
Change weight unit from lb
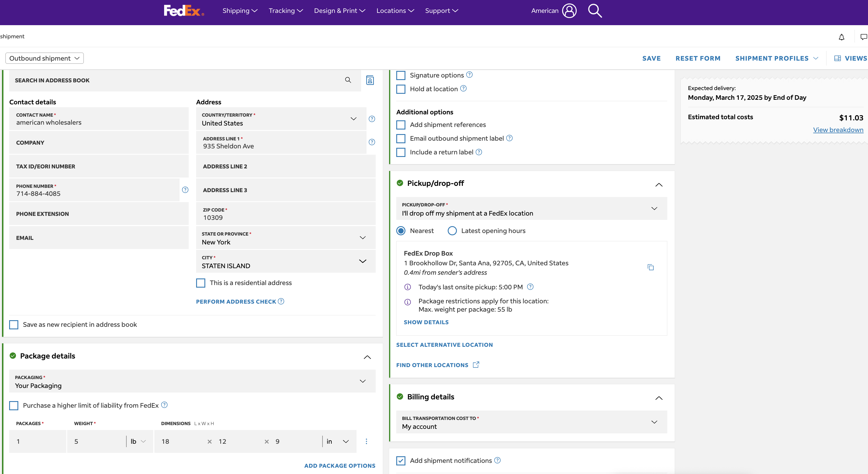[x=138, y=441]
